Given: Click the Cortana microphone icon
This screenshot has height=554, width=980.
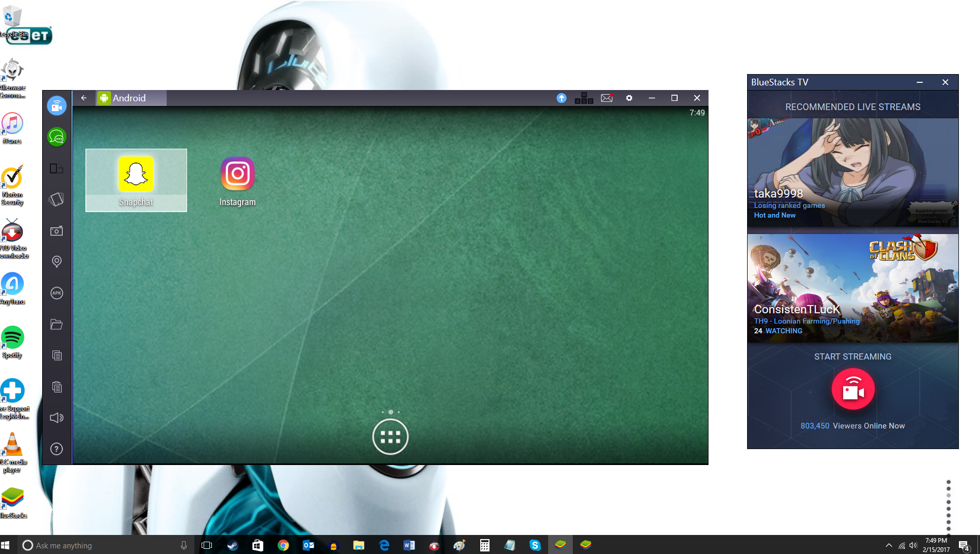Looking at the screenshot, I should (184, 545).
